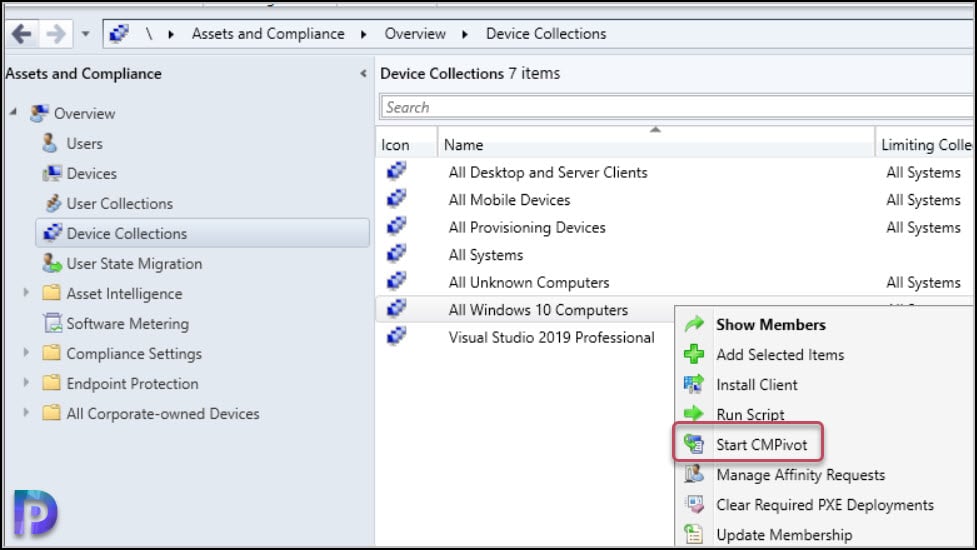Click the Update Membership menu icon
This screenshot has height=550, width=977.
693,533
